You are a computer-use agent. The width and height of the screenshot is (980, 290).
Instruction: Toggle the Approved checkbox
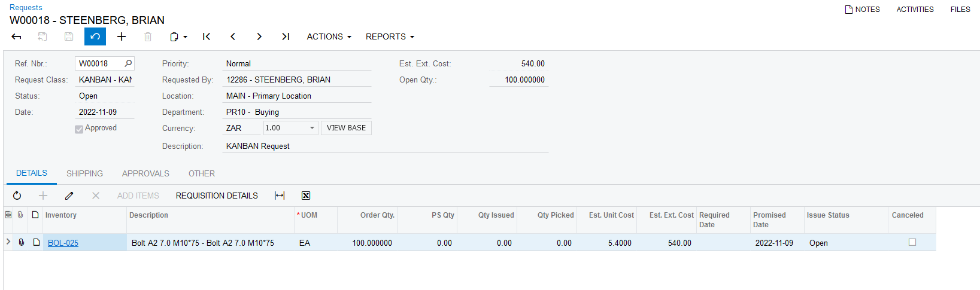(79, 129)
